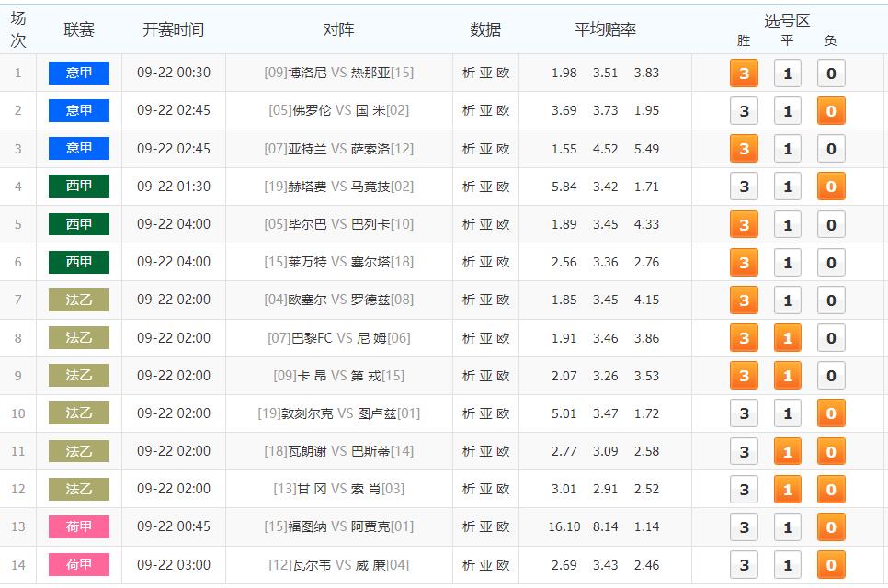This screenshot has width=888, height=588.
Task: Click 西甲 league tag for 赫塔费 match
Action: pyautogui.click(x=79, y=186)
